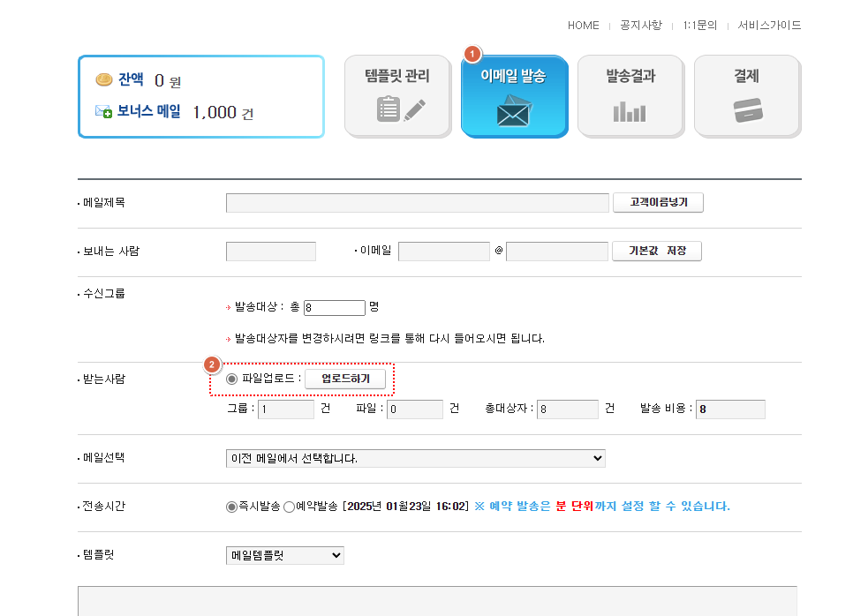Click the 발송대상 total count field
853x616 pixels.
click(335, 308)
